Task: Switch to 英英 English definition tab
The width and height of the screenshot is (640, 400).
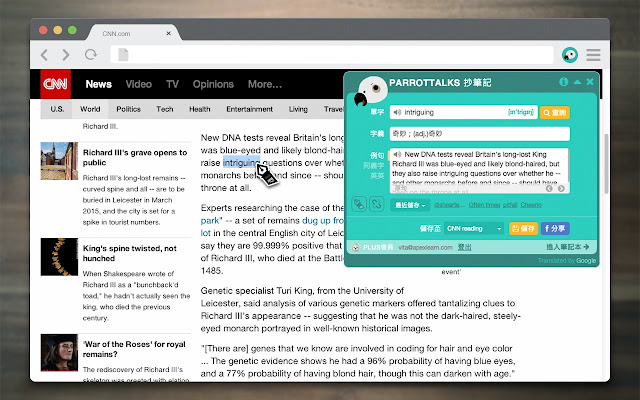Action: (x=377, y=176)
